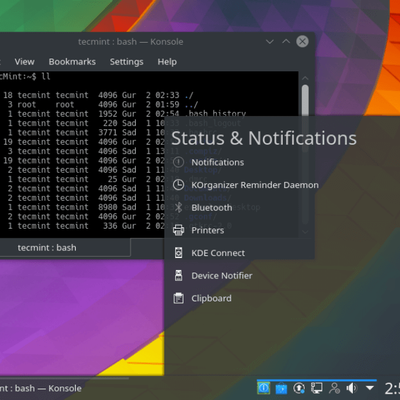Click the KOrganizer Reminder Daemon clock icon
Image resolution: width=400 pixels, height=400 pixels.
[179, 185]
